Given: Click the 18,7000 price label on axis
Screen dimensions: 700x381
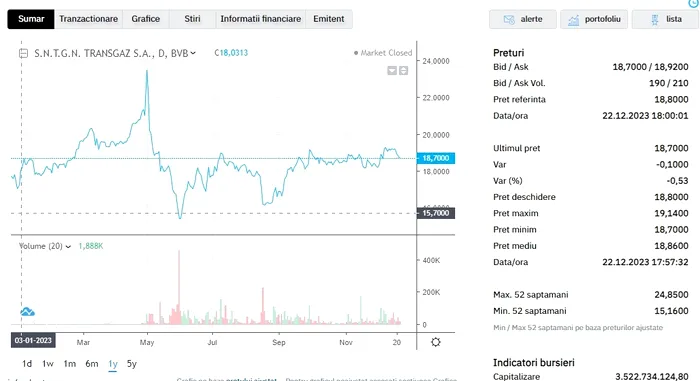Looking at the screenshot, I should pyautogui.click(x=436, y=158).
